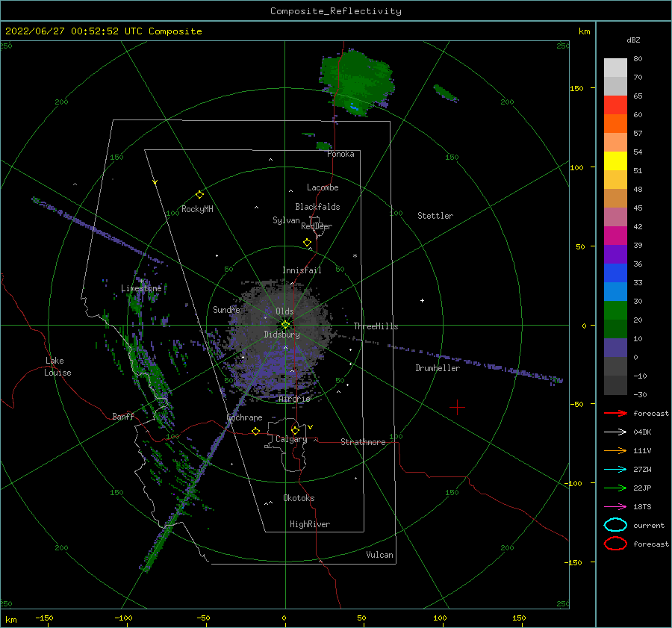Click the Lake Louise label
The width and height of the screenshot is (672, 628).
(57, 367)
